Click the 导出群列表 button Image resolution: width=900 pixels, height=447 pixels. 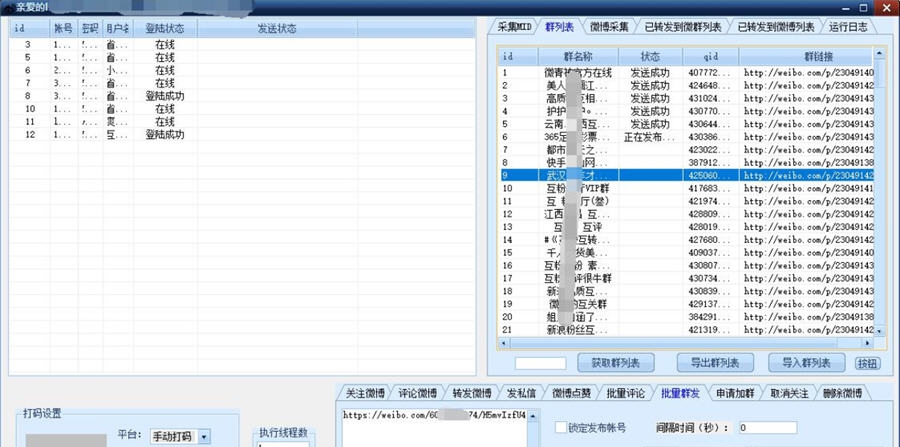coord(714,363)
